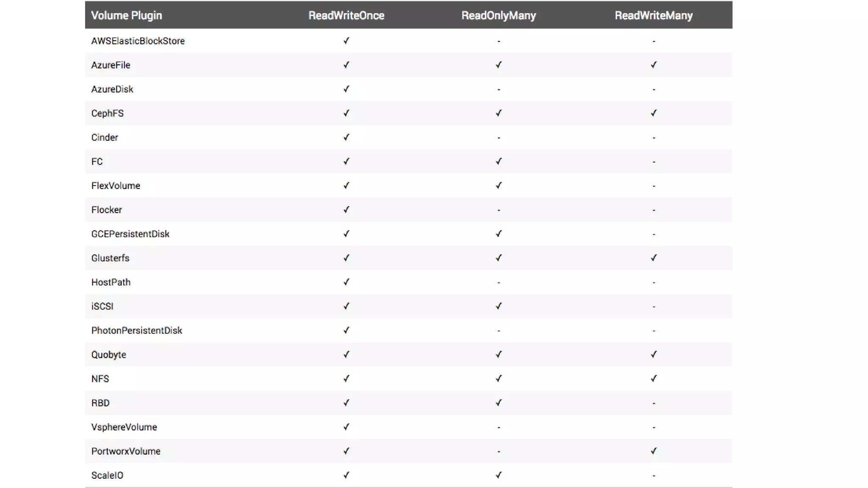Select the AWSElasticBlockStore row label
This screenshot has width=868, height=488.
click(138, 41)
